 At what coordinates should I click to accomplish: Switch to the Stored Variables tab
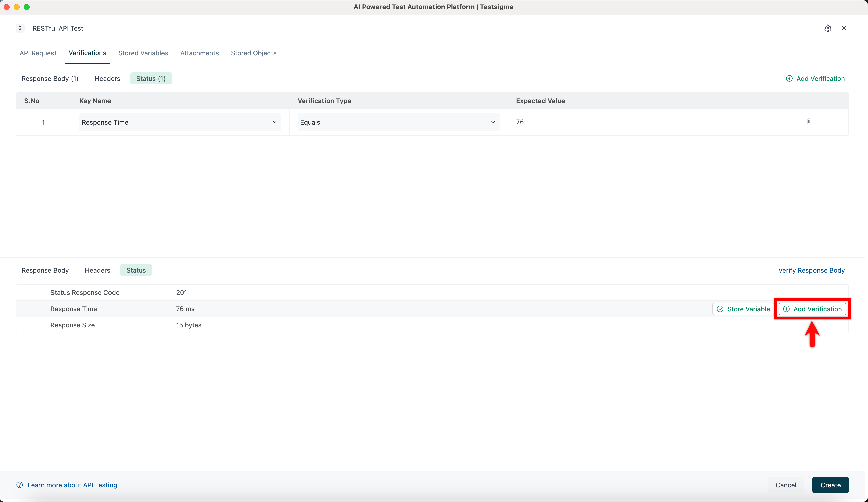click(143, 53)
